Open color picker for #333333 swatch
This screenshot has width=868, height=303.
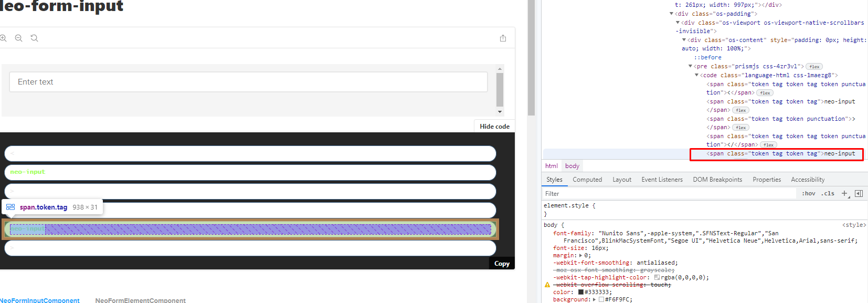[581, 292]
